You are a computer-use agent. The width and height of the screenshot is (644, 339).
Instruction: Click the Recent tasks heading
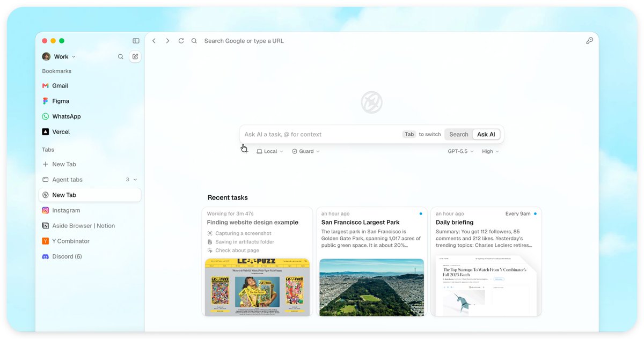(x=228, y=197)
